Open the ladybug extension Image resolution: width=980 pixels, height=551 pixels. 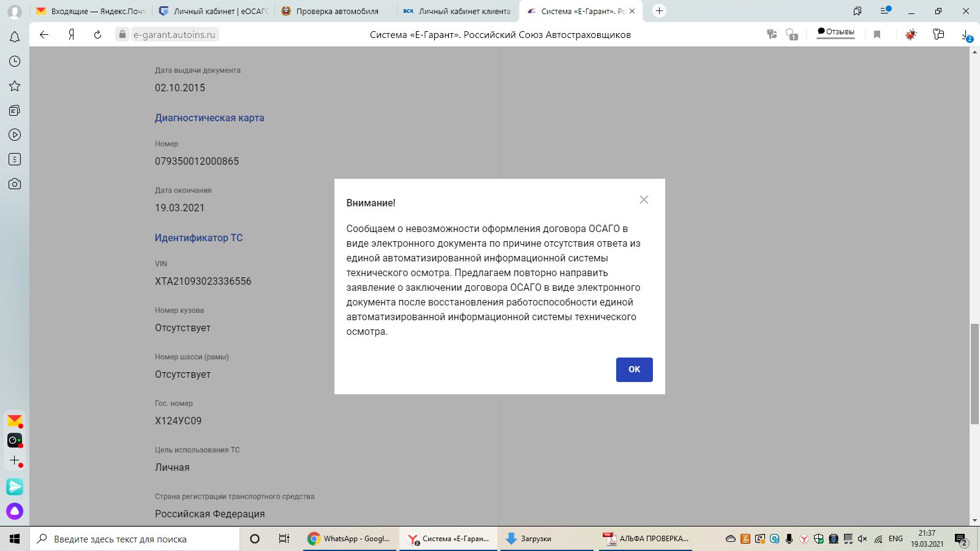[x=911, y=34]
